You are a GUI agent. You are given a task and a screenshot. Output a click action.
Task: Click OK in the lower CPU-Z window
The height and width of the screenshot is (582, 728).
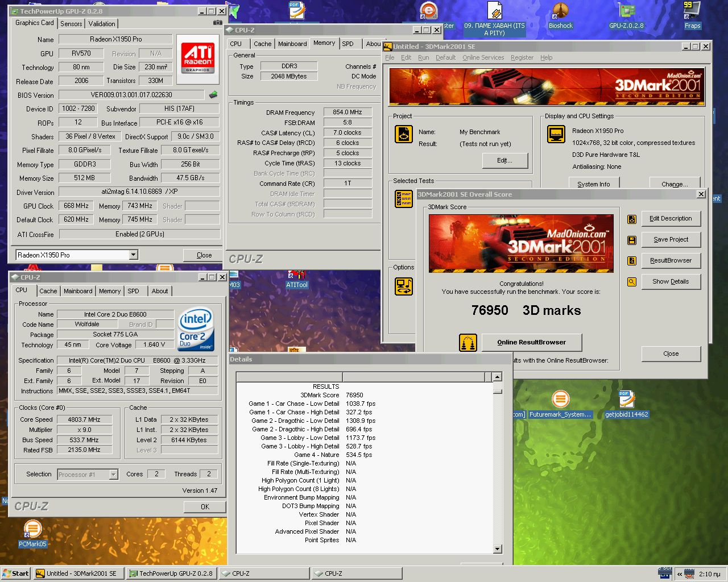coord(205,507)
